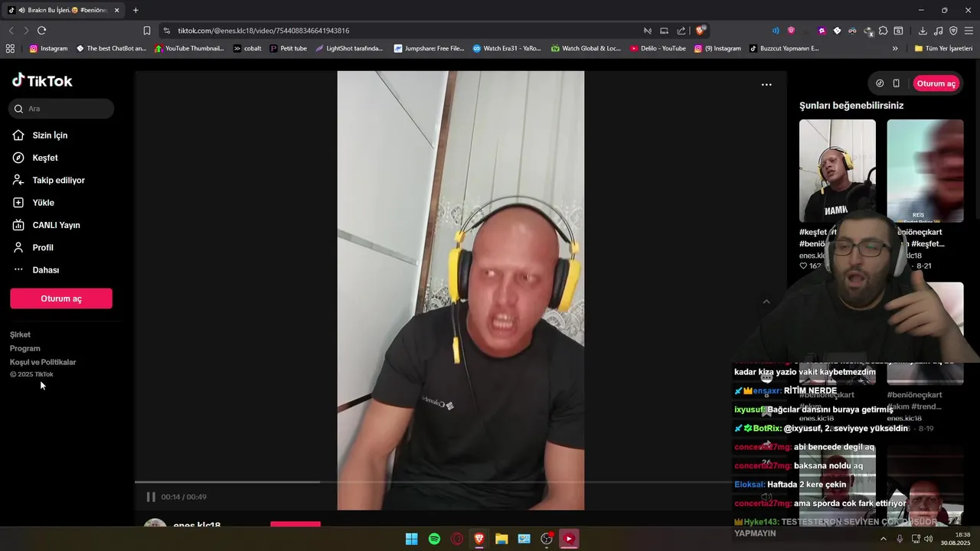This screenshot has height=551, width=980.
Task: Go forward in browser history
Action: [x=26, y=31]
